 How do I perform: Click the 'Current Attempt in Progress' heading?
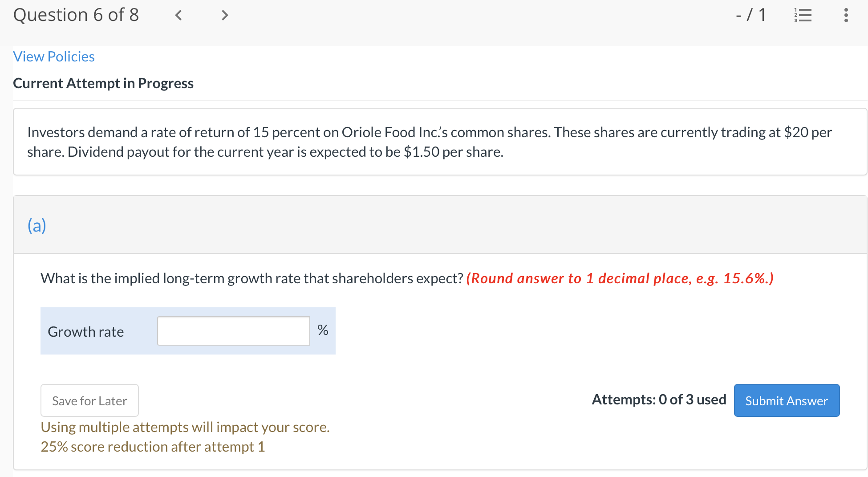[x=103, y=83]
